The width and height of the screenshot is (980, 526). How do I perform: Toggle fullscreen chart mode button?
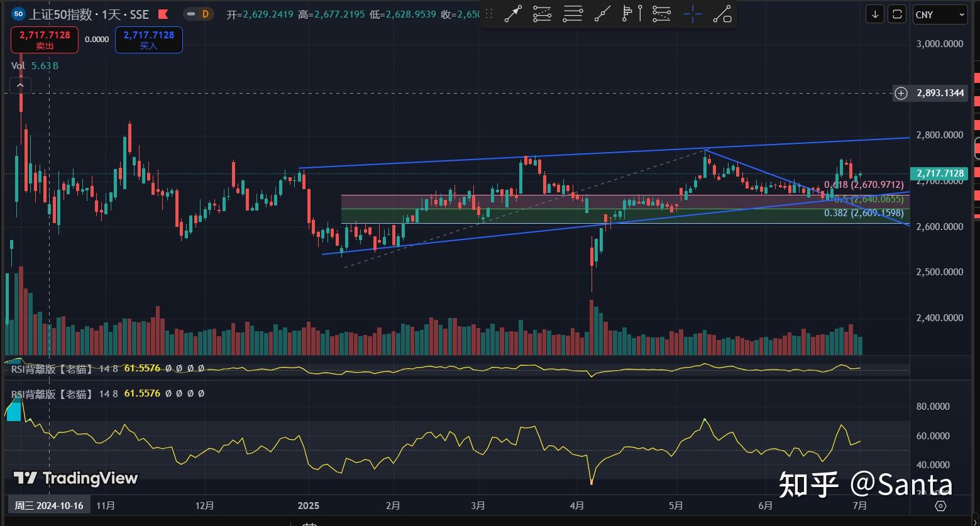(897, 14)
